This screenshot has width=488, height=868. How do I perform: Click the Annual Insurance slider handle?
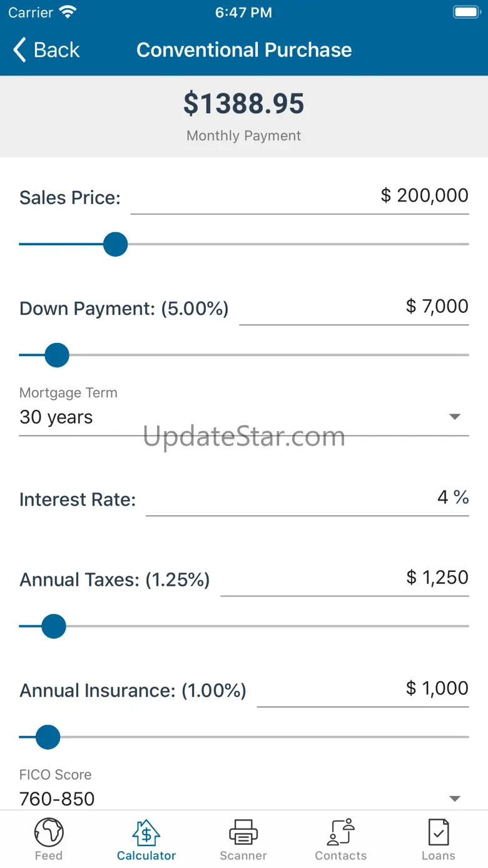point(48,737)
